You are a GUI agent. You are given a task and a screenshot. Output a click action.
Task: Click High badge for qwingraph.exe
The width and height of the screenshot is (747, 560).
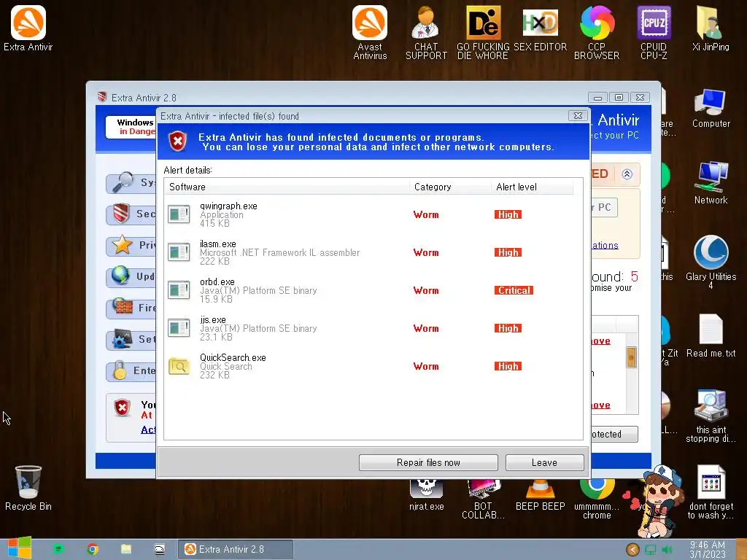click(x=508, y=214)
